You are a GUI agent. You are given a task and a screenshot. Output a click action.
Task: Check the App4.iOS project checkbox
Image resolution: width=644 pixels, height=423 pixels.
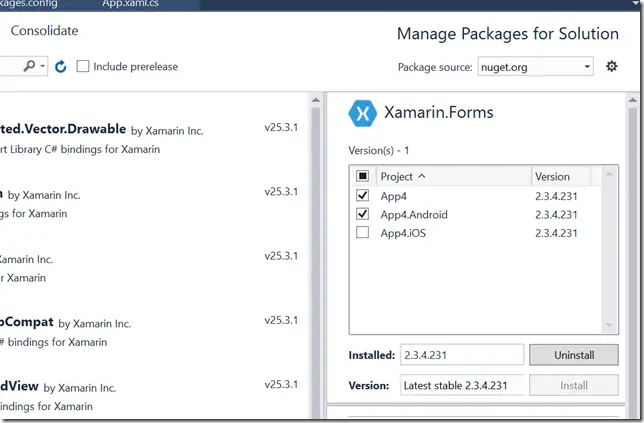coord(362,232)
